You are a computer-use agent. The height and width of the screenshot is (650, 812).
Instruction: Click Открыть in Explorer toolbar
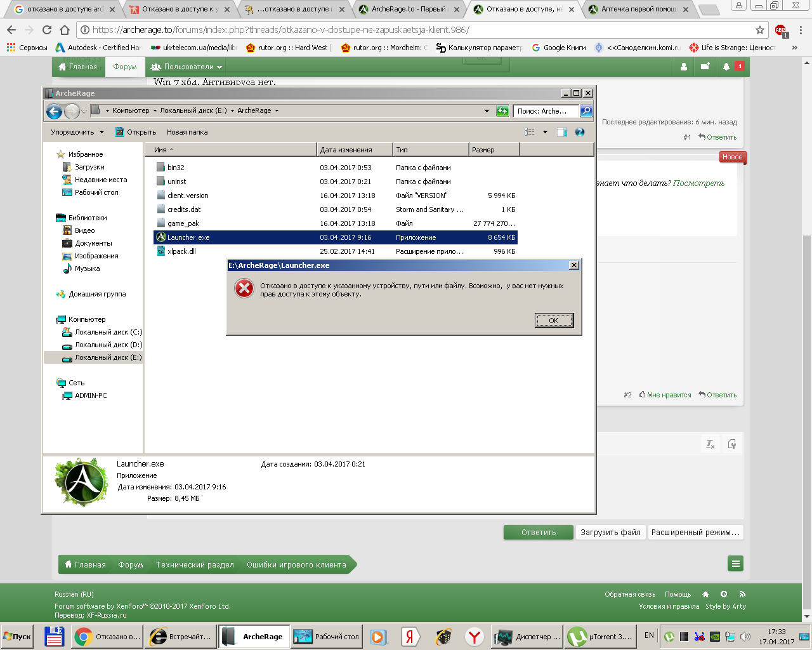[x=136, y=132]
